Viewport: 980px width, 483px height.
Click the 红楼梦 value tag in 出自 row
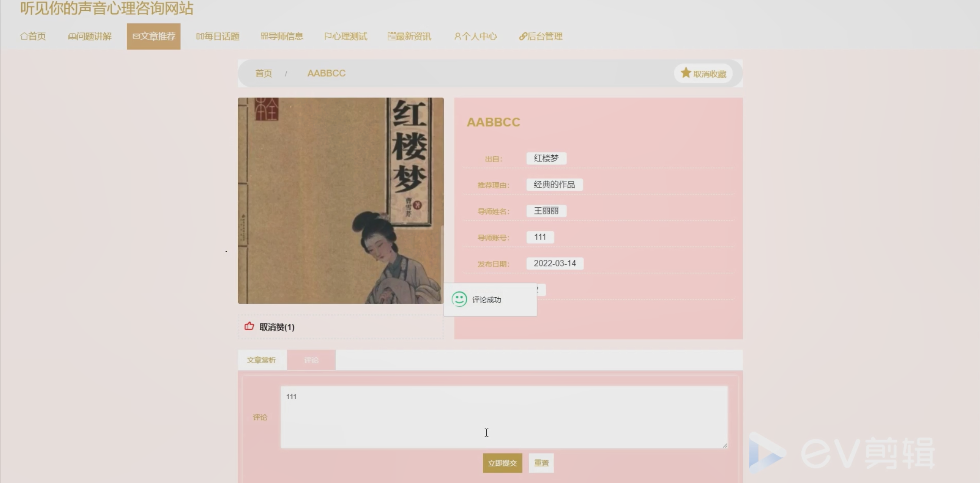(546, 158)
